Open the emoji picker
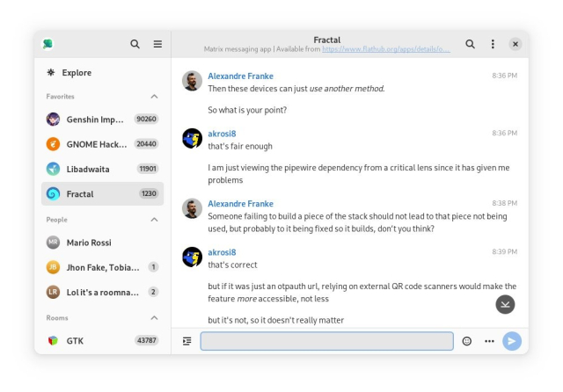 coord(467,341)
